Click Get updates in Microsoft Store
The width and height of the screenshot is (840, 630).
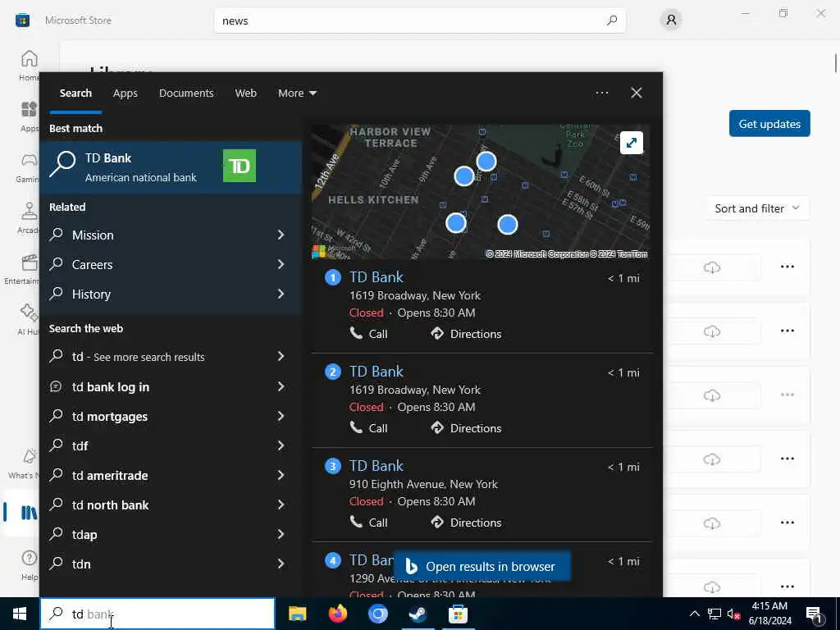769,124
